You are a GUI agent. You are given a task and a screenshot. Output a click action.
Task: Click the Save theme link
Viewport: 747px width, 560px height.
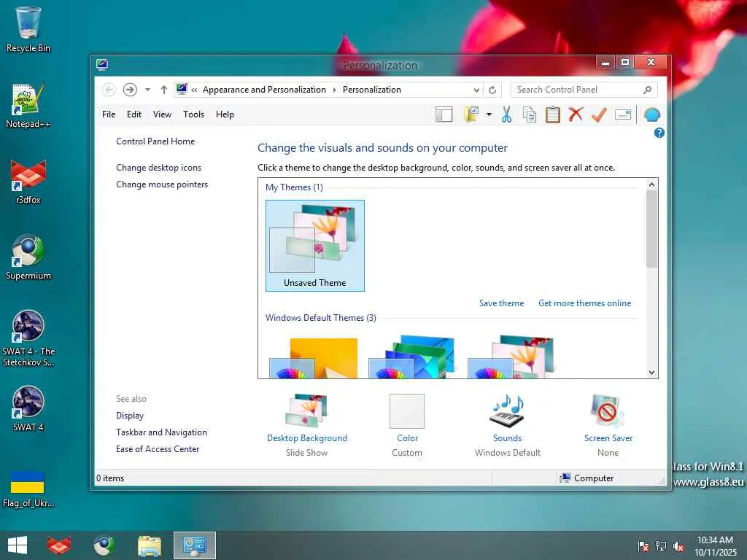tap(501, 303)
